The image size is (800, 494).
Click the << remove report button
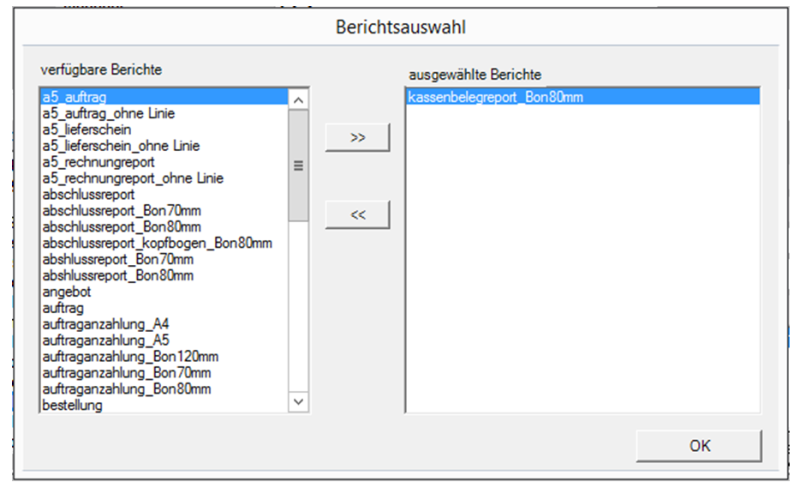[357, 214]
